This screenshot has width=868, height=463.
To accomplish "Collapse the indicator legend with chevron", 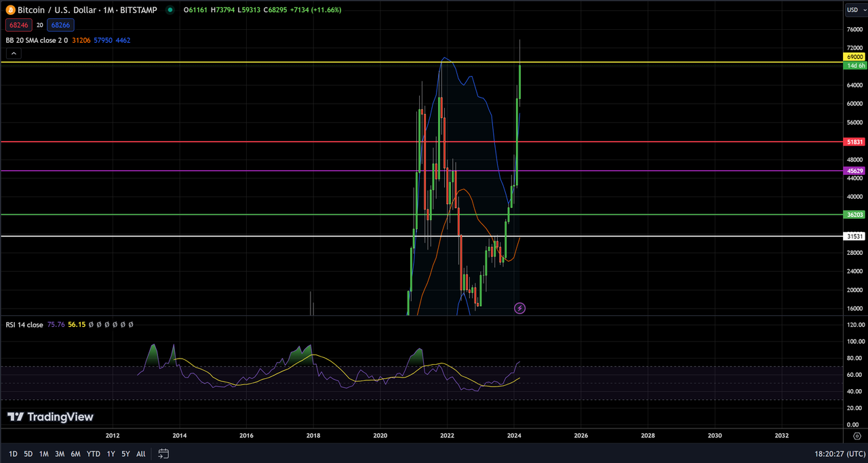I will click(x=14, y=53).
